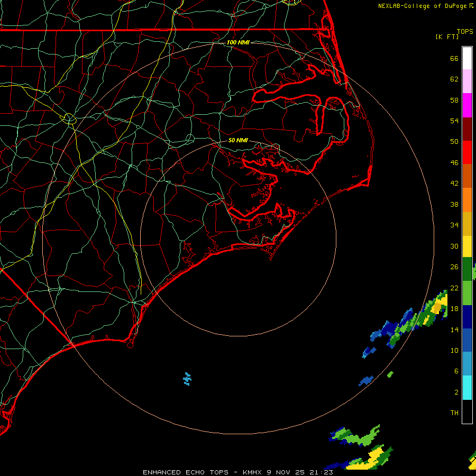Image resolution: width=476 pixels, height=476 pixels.
Task: Click the "TH" legend label
Action: click(454, 413)
